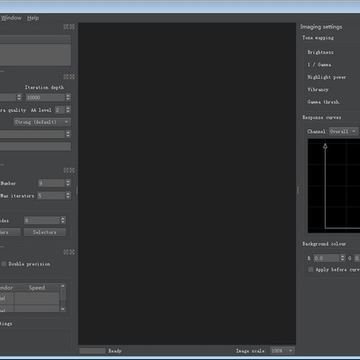The width and height of the screenshot is (360, 360).
Task: Focus the Number value field
Action: pyautogui.click(x=51, y=183)
